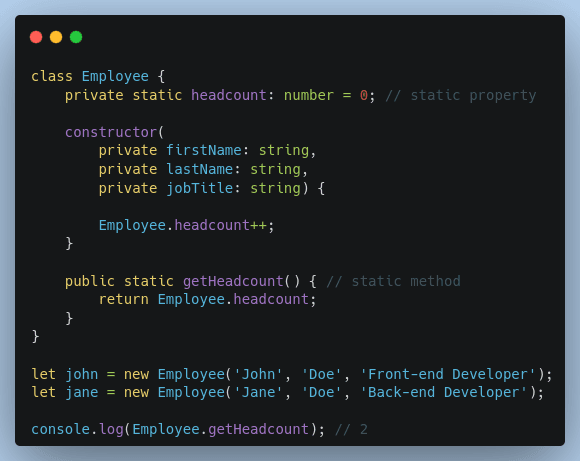
Task: Click 'getHeadcount' inside console.log call
Action: [x=258, y=429]
